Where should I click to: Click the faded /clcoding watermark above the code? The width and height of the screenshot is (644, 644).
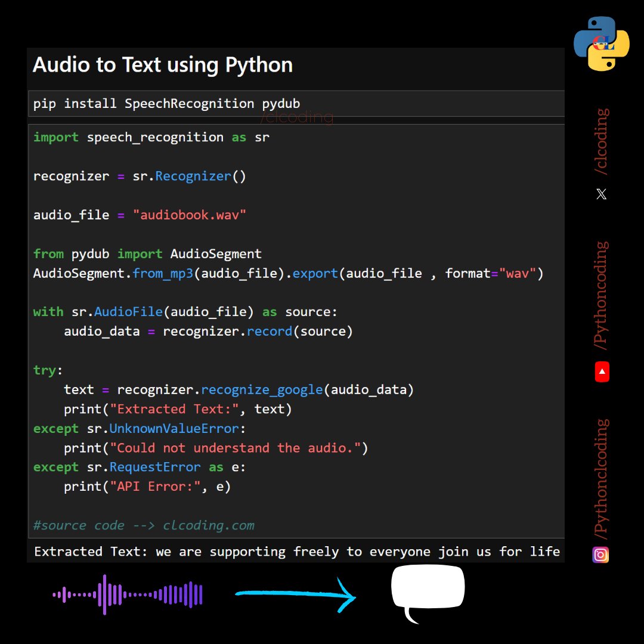(x=296, y=117)
